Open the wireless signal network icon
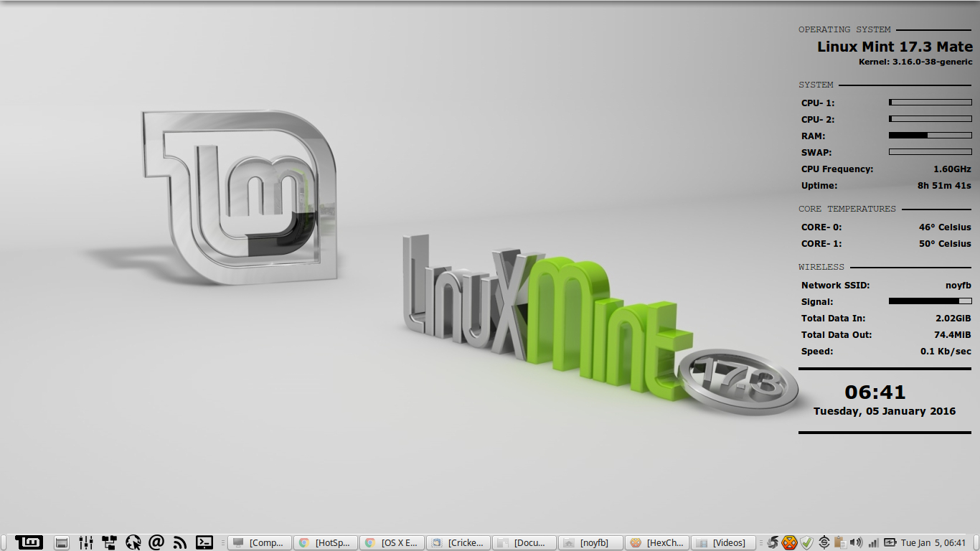The width and height of the screenshot is (980, 551). 873,543
